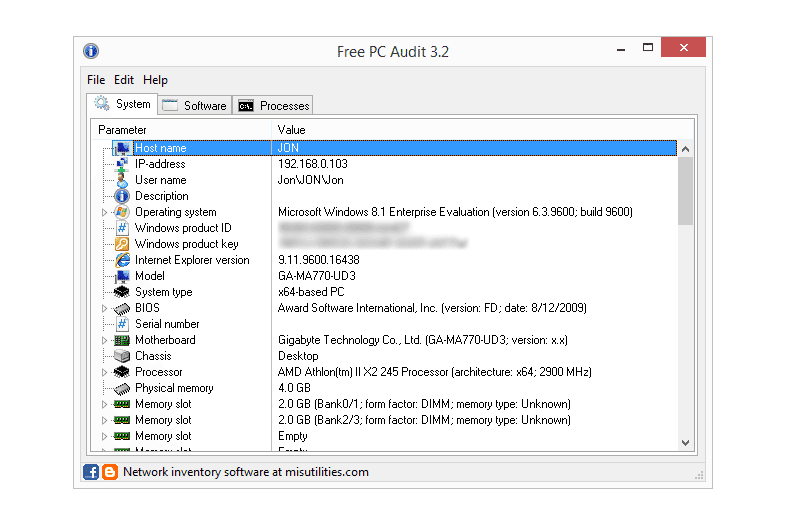Select the Gigabyte Technology Co. motherboard value
786x524 pixels.
[x=423, y=340]
